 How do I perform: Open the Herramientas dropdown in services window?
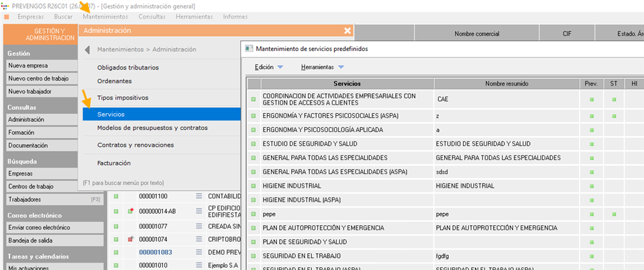(x=322, y=67)
